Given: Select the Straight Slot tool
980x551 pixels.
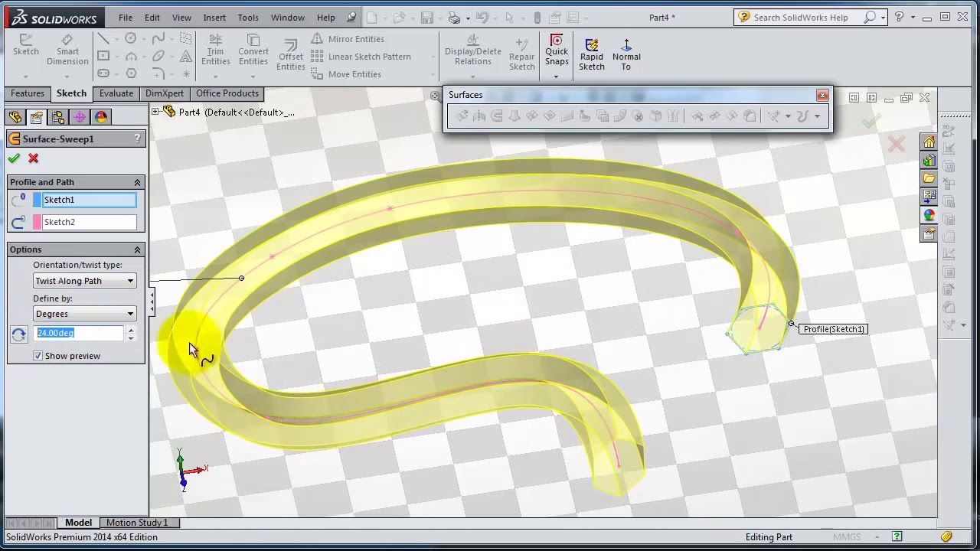Looking at the screenshot, I should (x=103, y=74).
